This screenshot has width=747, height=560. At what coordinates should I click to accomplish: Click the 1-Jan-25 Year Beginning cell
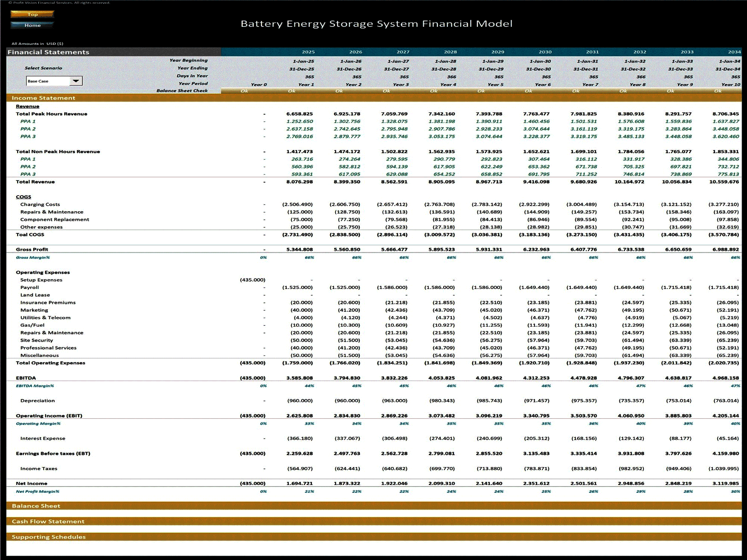coord(303,61)
